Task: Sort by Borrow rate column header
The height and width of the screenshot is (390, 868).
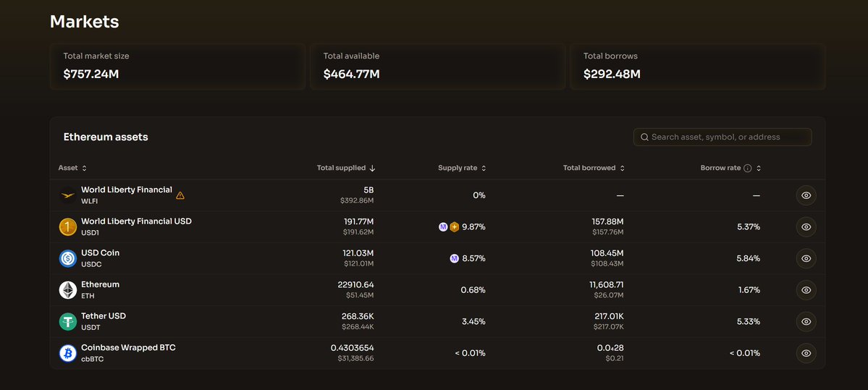Action: [x=725, y=168]
